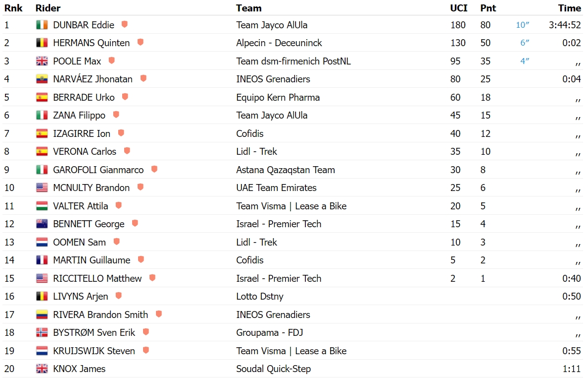Click the shield icon after RIVERA Brandon Smith
This screenshot has height=380, width=588.
tap(158, 314)
